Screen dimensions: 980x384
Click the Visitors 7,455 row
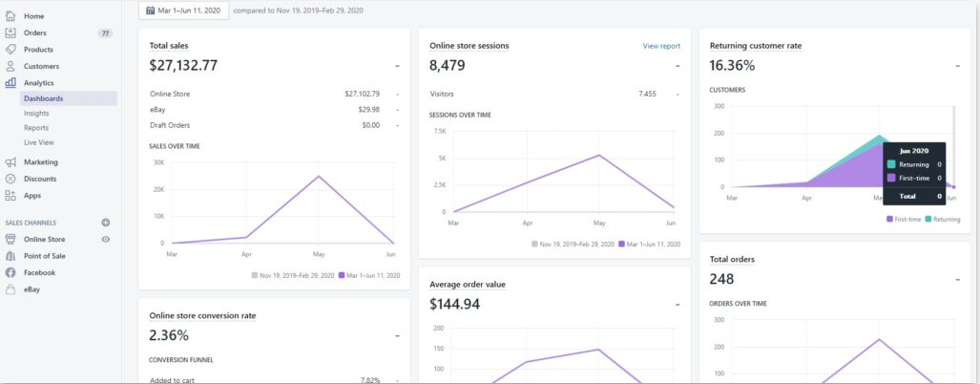[x=554, y=94]
